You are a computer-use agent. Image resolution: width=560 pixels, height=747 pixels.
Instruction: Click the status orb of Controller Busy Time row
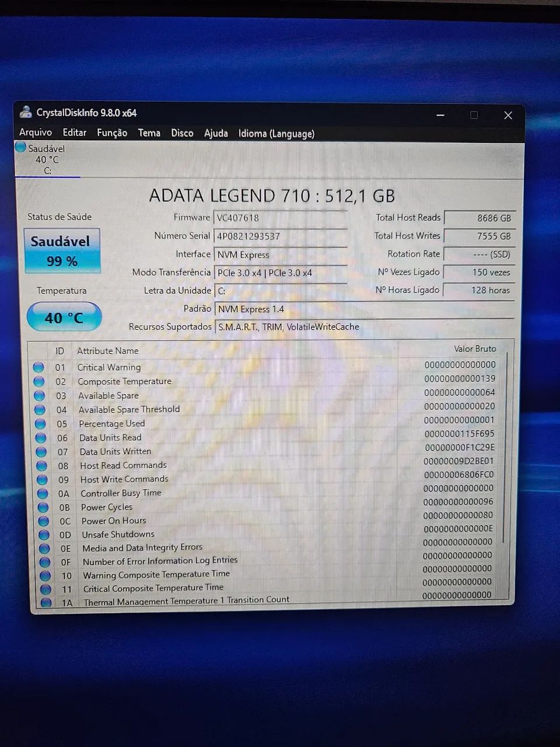click(x=43, y=494)
